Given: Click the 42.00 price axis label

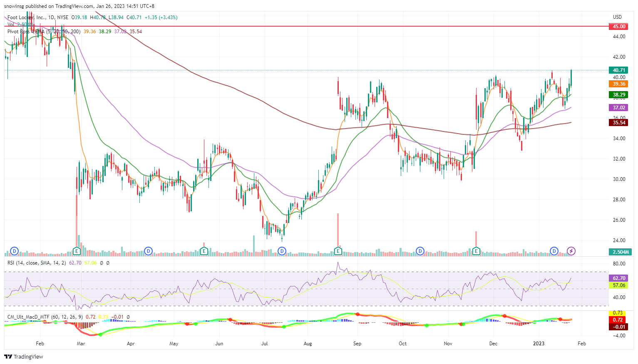Looking at the screenshot, I should (618, 57).
